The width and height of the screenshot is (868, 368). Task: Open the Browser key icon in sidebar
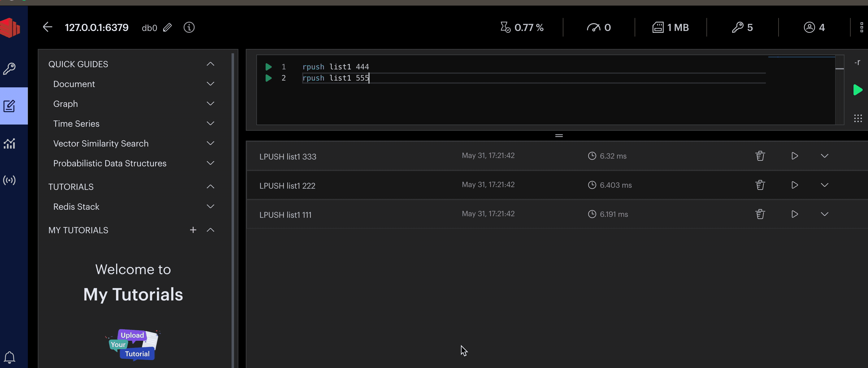point(9,69)
